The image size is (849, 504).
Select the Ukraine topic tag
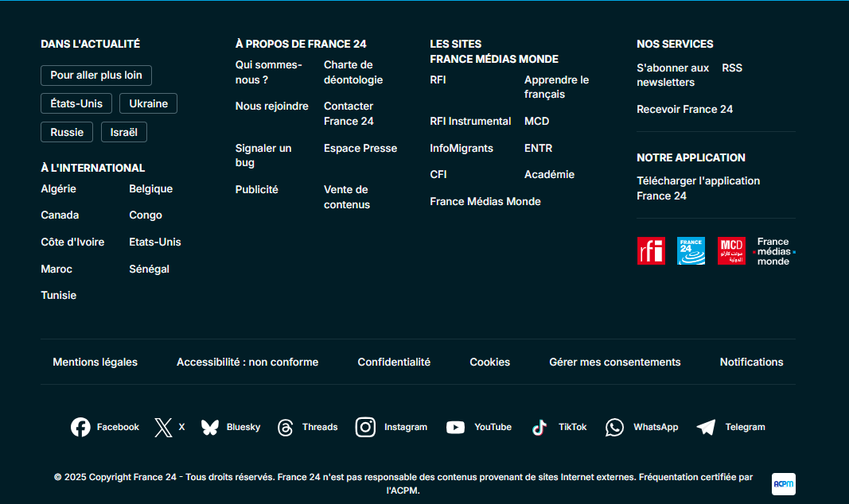pyautogui.click(x=148, y=103)
